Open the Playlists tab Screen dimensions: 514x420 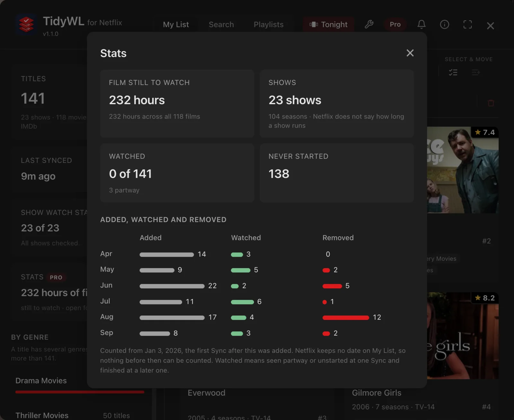(269, 24)
